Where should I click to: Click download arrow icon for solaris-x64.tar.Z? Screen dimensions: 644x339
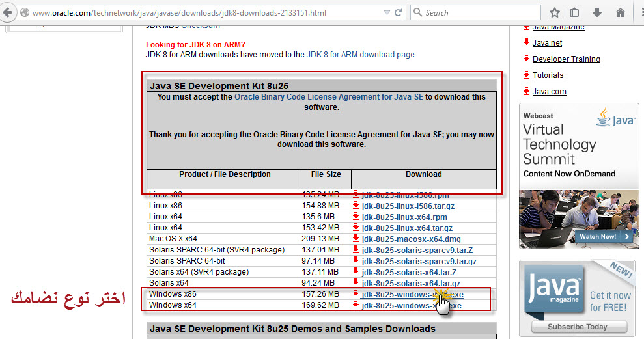[356, 272]
